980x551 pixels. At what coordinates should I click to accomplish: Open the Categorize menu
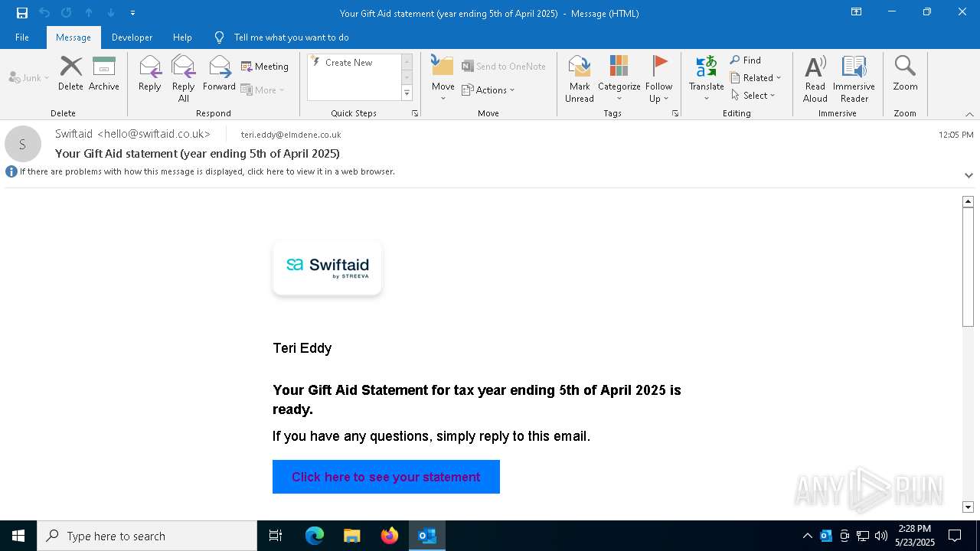619,78
